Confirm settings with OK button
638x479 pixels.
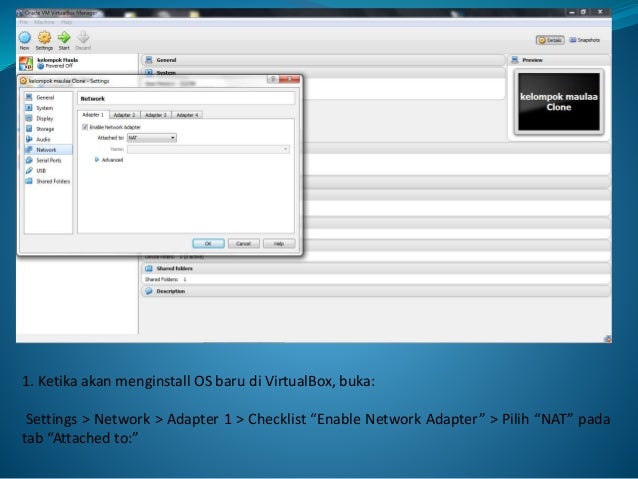208,243
